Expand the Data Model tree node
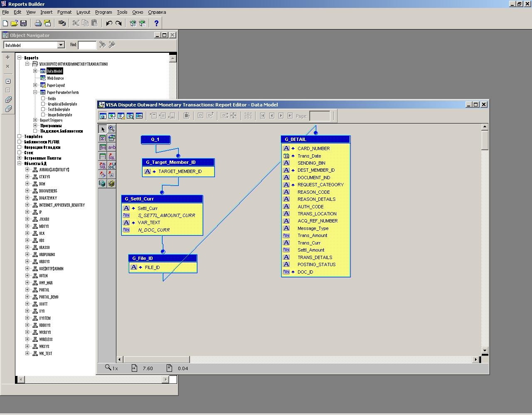Screen dimensions: 532x415 (35, 71)
